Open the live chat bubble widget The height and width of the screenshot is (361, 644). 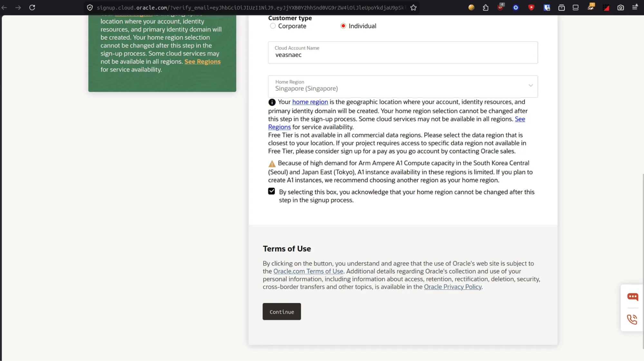pyautogui.click(x=633, y=297)
